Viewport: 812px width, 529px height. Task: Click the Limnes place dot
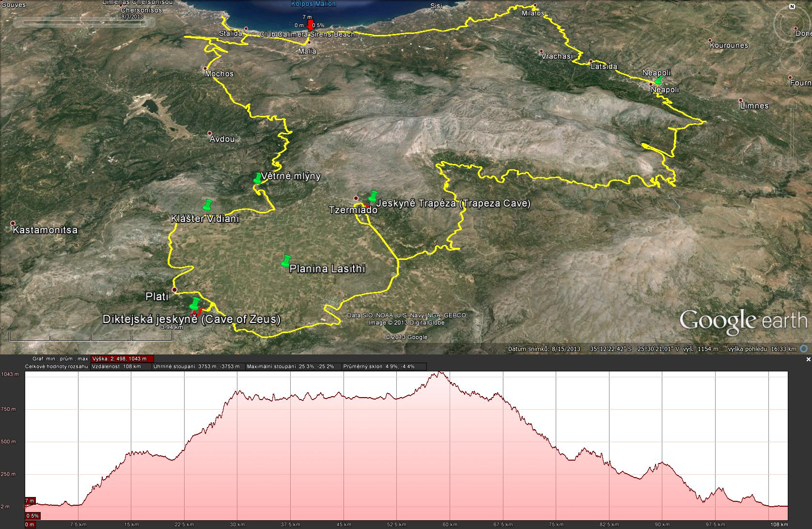tap(741, 100)
